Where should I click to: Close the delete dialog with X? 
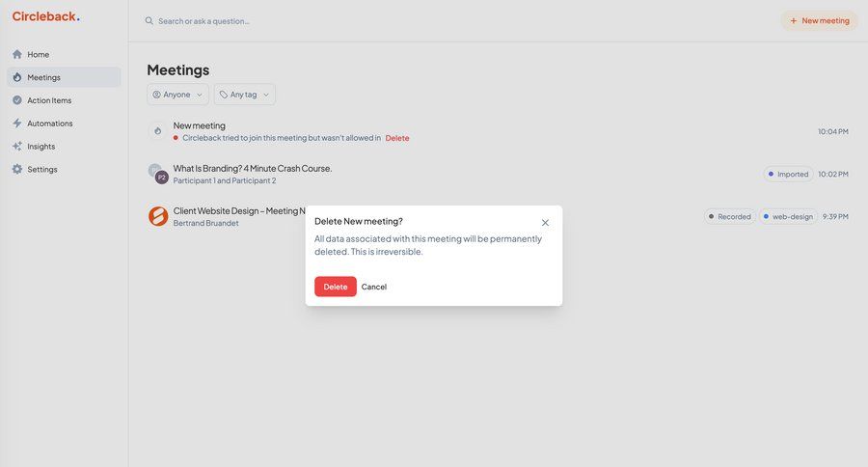pyautogui.click(x=545, y=223)
